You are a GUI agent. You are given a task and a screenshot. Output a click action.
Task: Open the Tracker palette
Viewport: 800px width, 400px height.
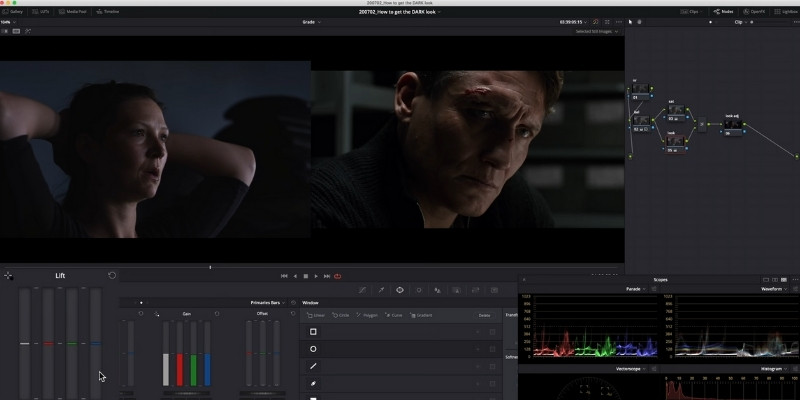[x=419, y=290]
